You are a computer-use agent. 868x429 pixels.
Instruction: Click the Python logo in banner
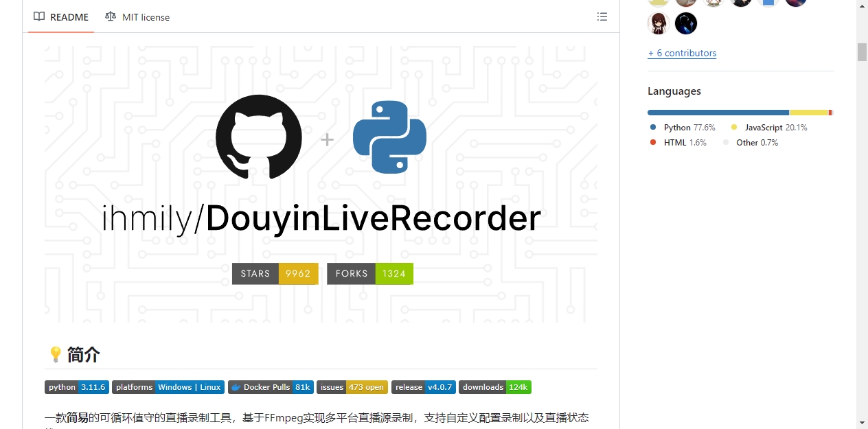pos(389,137)
